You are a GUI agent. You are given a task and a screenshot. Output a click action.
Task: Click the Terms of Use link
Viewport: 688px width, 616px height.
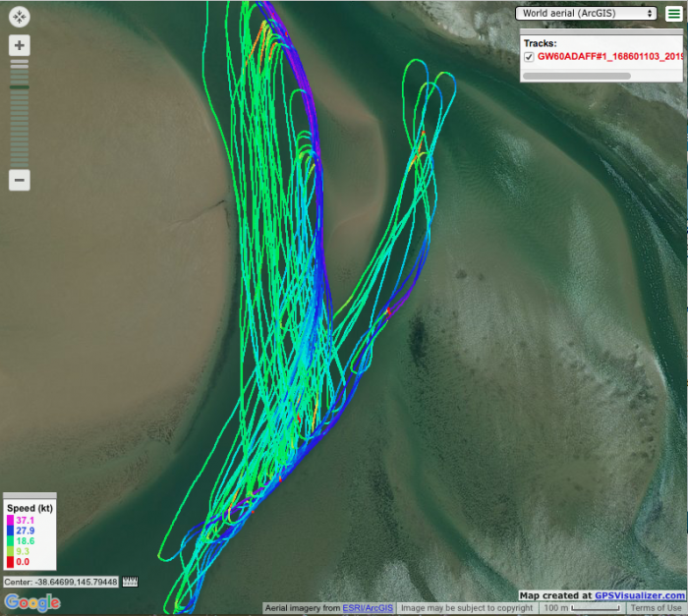(656, 608)
